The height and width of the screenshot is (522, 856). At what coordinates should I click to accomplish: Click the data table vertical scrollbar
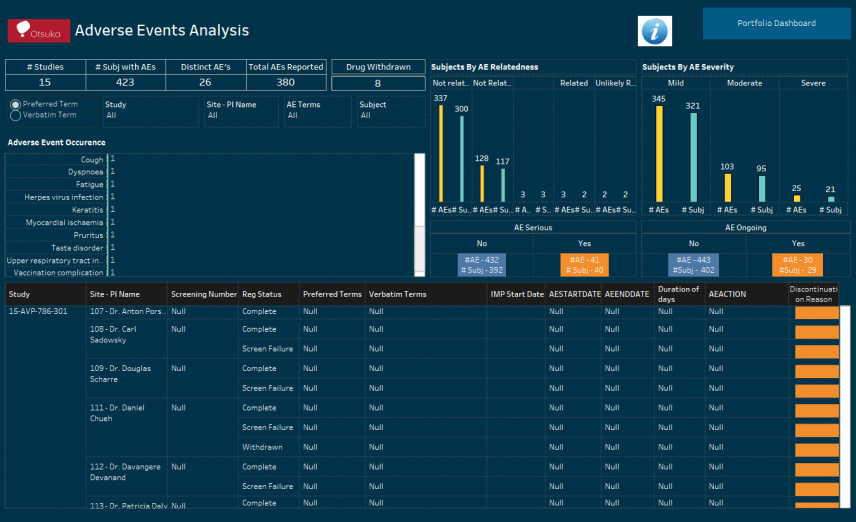[x=845, y=407]
